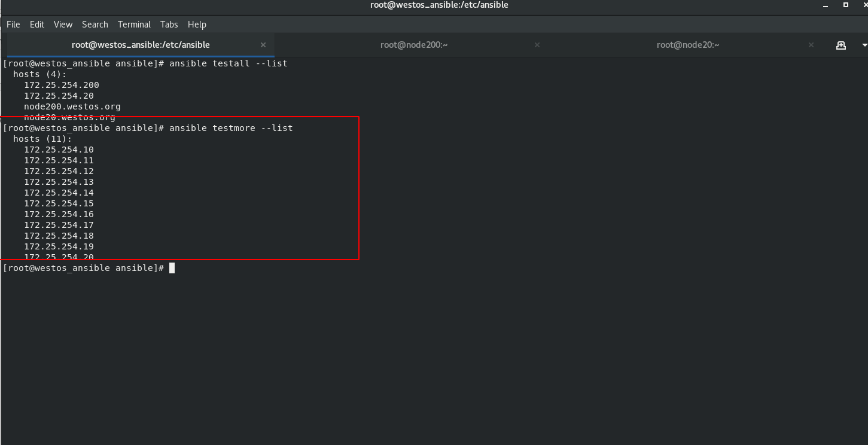Click the terminal cursor at the last prompt
This screenshot has width=868, height=445.
click(x=172, y=268)
